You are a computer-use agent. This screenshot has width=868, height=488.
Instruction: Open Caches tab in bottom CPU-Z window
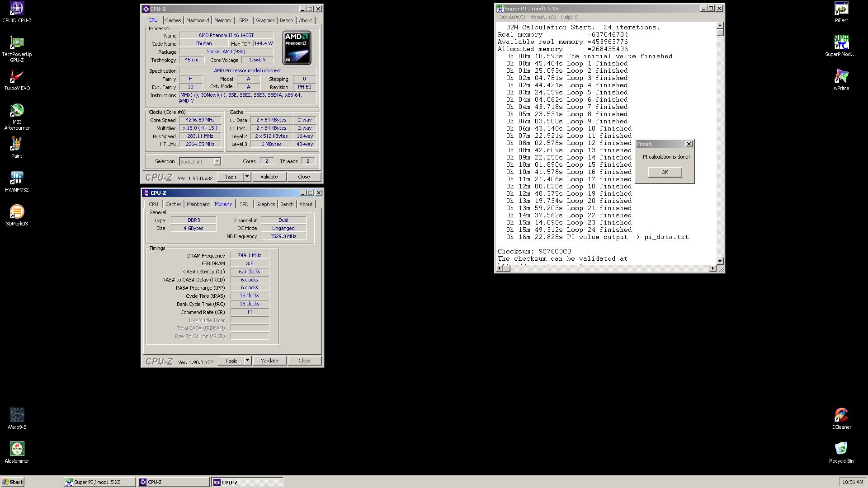pos(173,204)
